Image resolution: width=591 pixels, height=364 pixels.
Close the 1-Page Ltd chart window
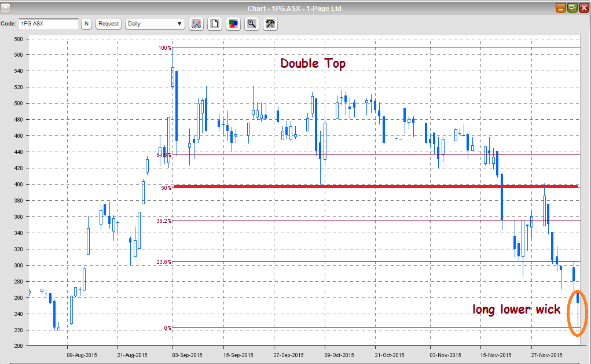click(583, 8)
